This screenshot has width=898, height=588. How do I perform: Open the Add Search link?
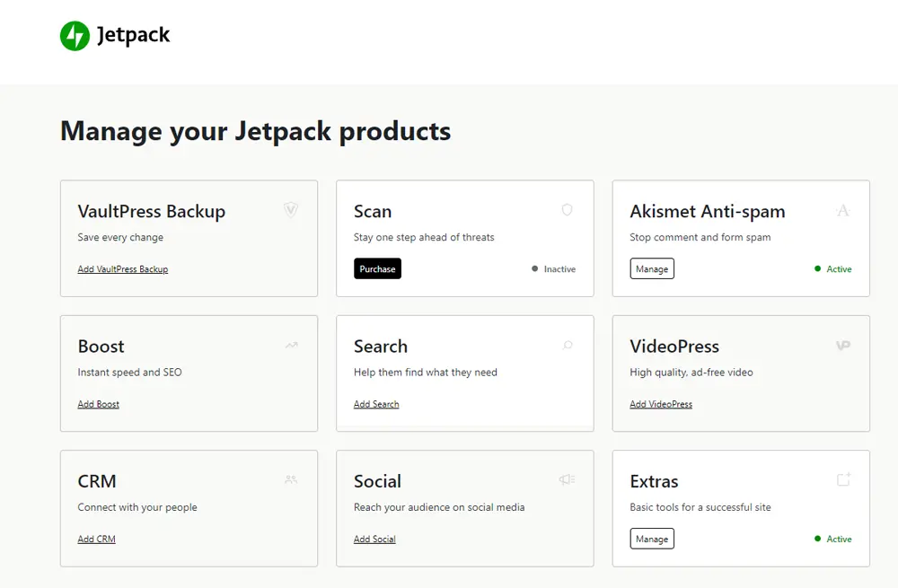(x=376, y=404)
